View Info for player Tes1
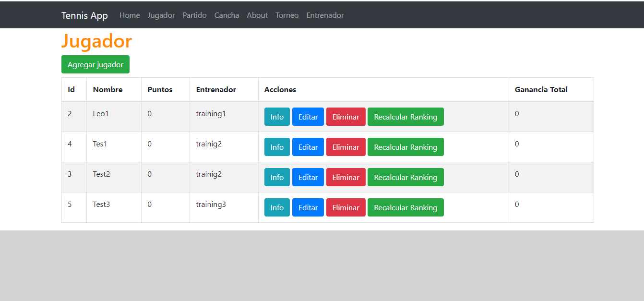The height and width of the screenshot is (301, 644). tap(277, 147)
